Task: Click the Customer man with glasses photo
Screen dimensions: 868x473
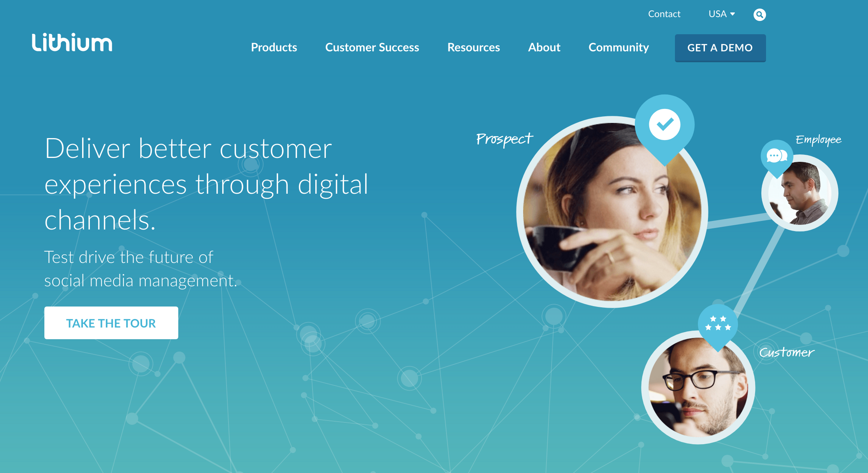Action: [x=698, y=387]
